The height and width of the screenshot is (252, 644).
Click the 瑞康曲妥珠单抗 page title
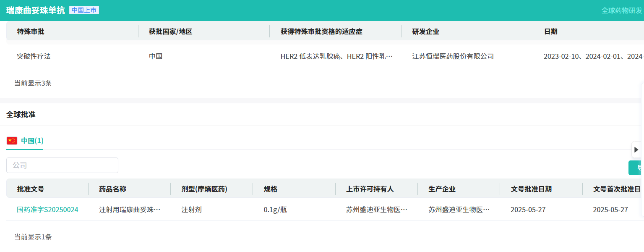pyautogui.click(x=35, y=10)
